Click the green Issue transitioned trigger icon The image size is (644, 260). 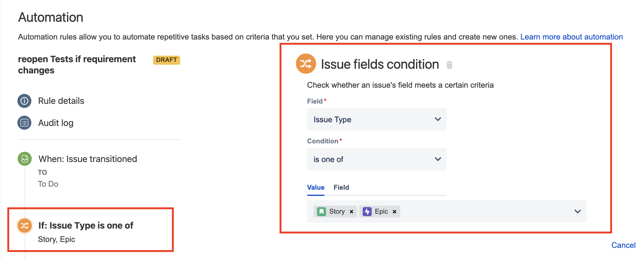[x=25, y=159]
